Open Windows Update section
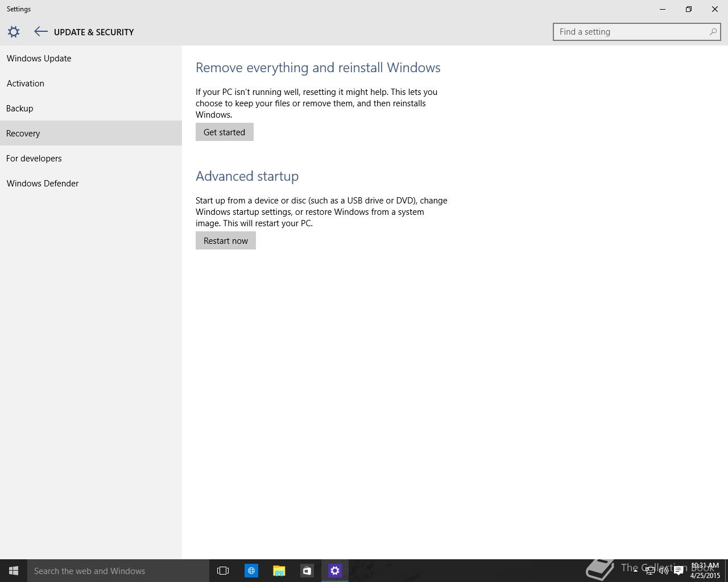Screen dimensions: 728x582 tap(91, 59)
